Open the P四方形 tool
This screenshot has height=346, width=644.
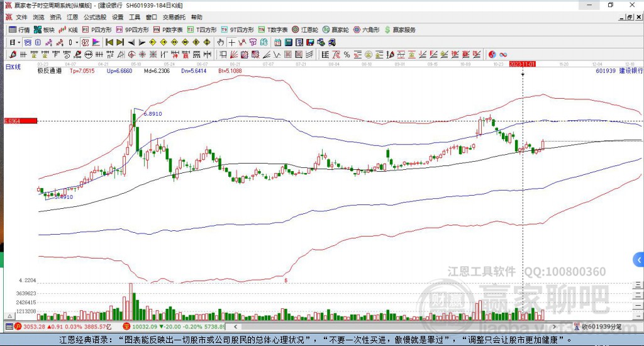pos(97,30)
